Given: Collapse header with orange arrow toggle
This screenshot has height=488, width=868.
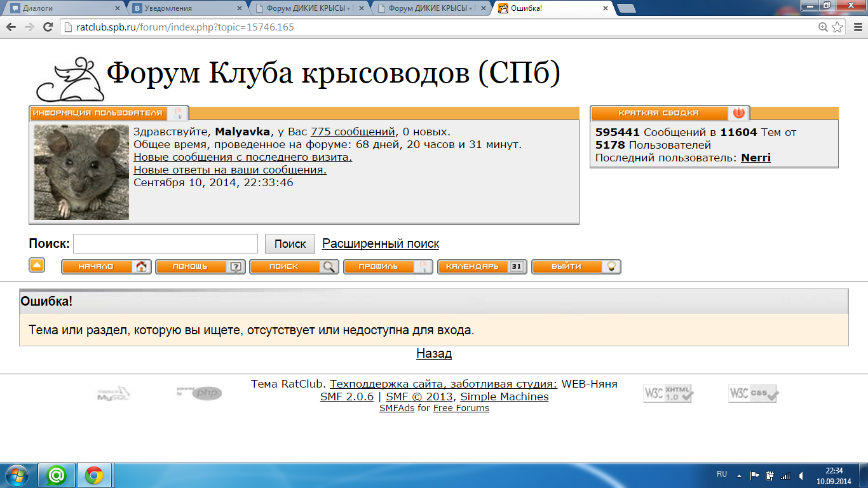Looking at the screenshot, I should pyautogui.click(x=37, y=266).
